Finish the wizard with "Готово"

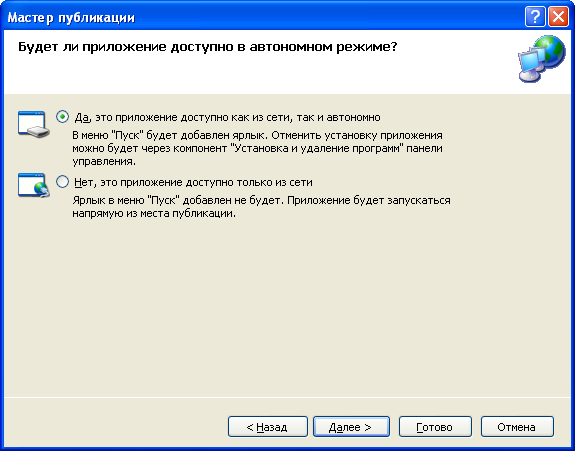[435, 426]
